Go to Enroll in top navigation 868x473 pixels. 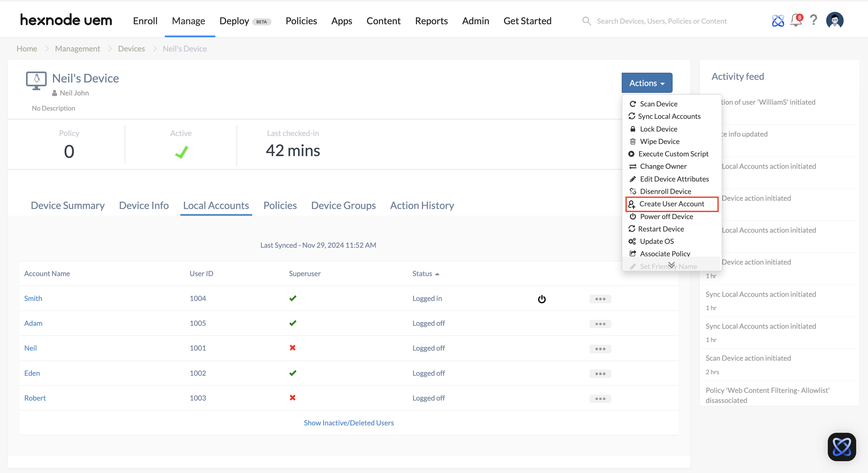pos(145,21)
